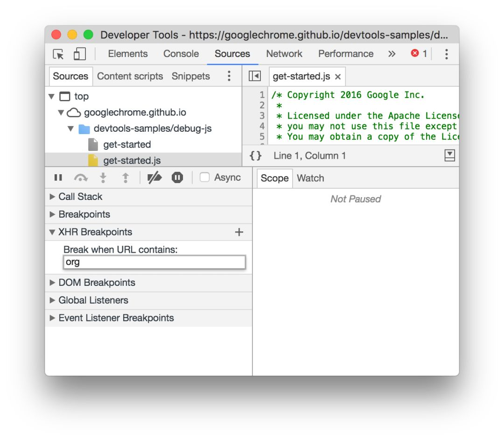Click the red error count indicator
This screenshot has width=504, height=440.
pyautogui.click(x=419, y=53)
